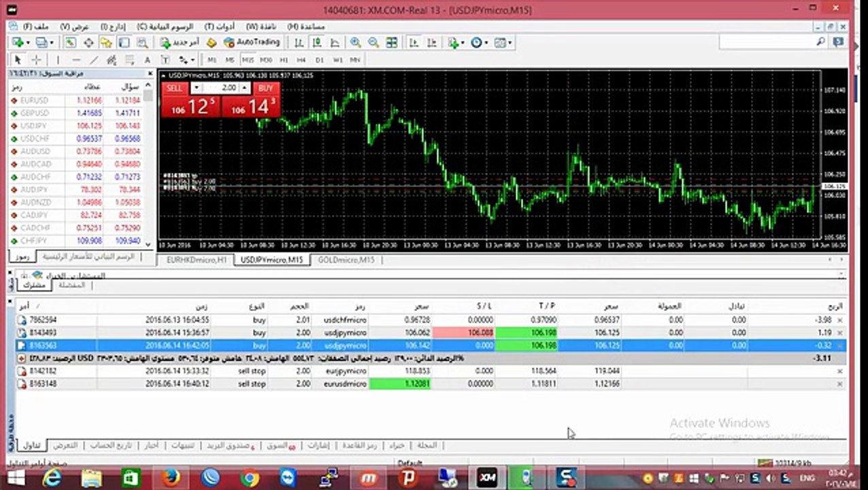Image resolution: width=868 pixels, height=490 pixels.
Task: Click the red SELL button
Action: (x=174, y=88)
